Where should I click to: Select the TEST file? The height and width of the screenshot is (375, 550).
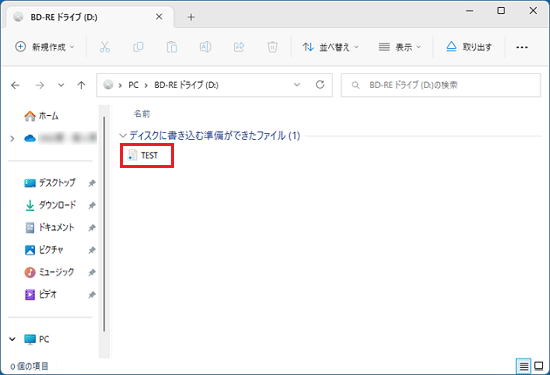click(143, 155)
